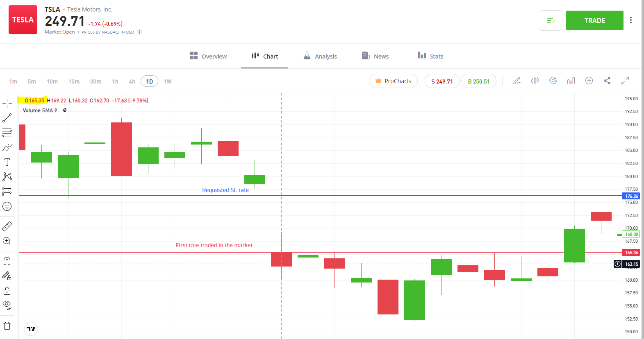The height and width of the screenshot is (339, 644).
Task: Open the chart patterns tool
Action: pyautogui.click(x=7, y=177)
